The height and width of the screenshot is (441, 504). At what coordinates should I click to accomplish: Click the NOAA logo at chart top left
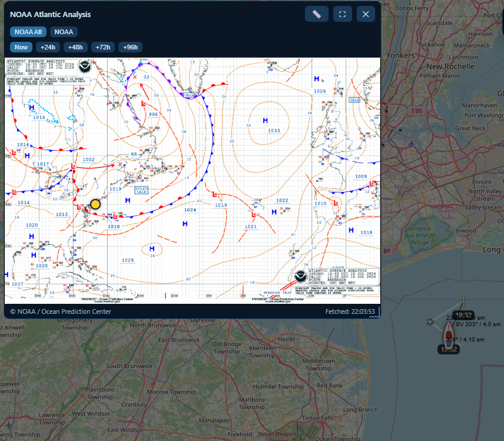[85, 67]
